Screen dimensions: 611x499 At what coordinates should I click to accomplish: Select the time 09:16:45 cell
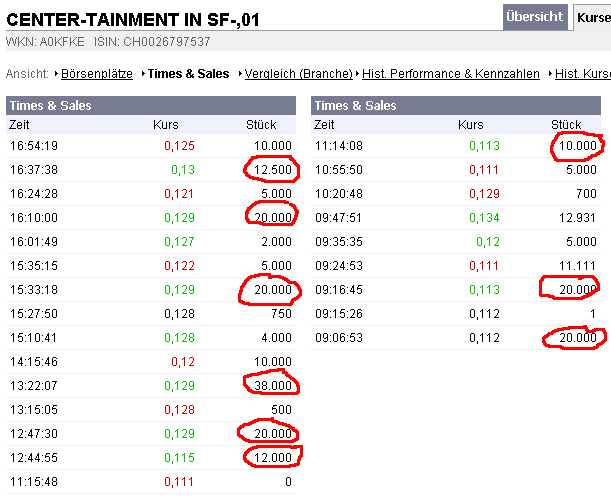click(x=339, y=290)
